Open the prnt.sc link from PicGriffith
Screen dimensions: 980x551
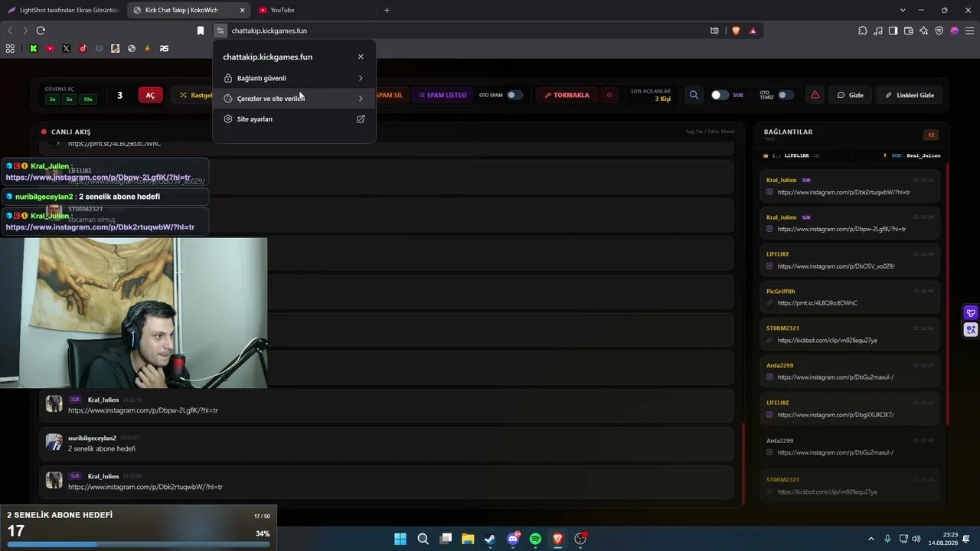click(x=817, y=303)
